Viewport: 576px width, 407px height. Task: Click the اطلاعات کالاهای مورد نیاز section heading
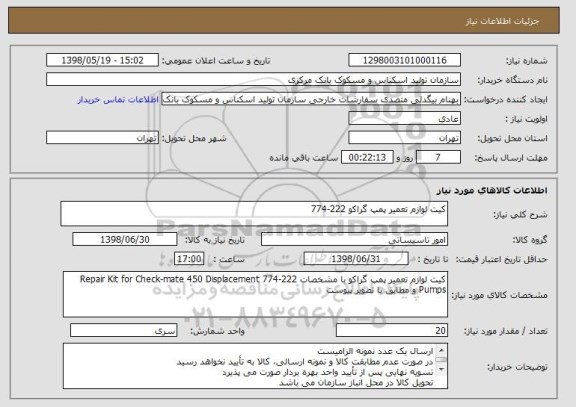[x=492, y=190]
